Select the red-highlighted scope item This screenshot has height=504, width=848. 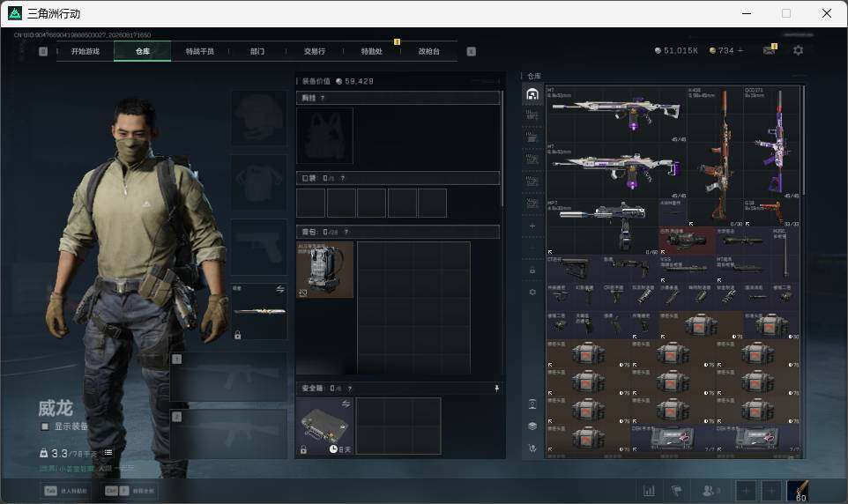687,241
